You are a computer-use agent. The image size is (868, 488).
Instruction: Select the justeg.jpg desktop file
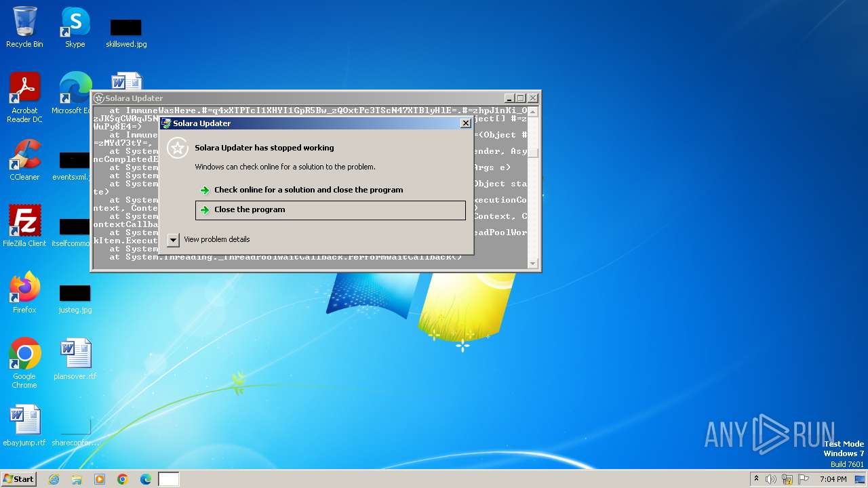click(75, 299)
